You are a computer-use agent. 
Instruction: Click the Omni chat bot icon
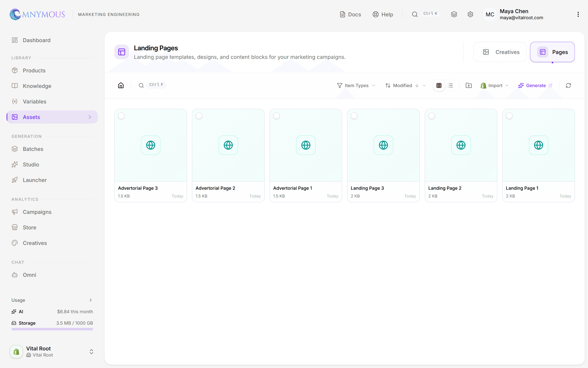click(x=15, y=275)
